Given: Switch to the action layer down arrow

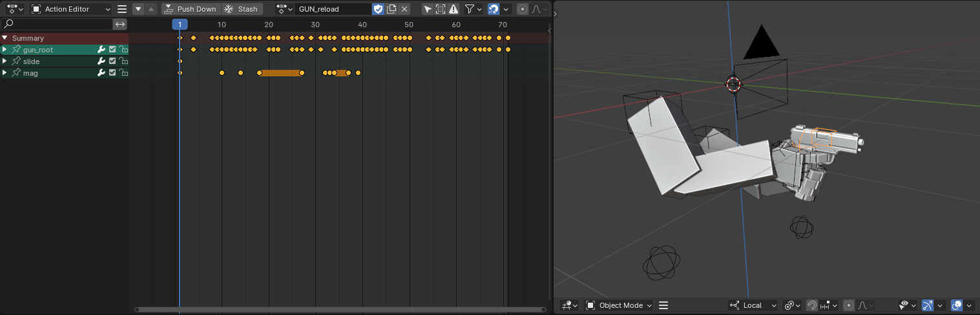Looking at the screenshot, I should [x=138, y=9].
